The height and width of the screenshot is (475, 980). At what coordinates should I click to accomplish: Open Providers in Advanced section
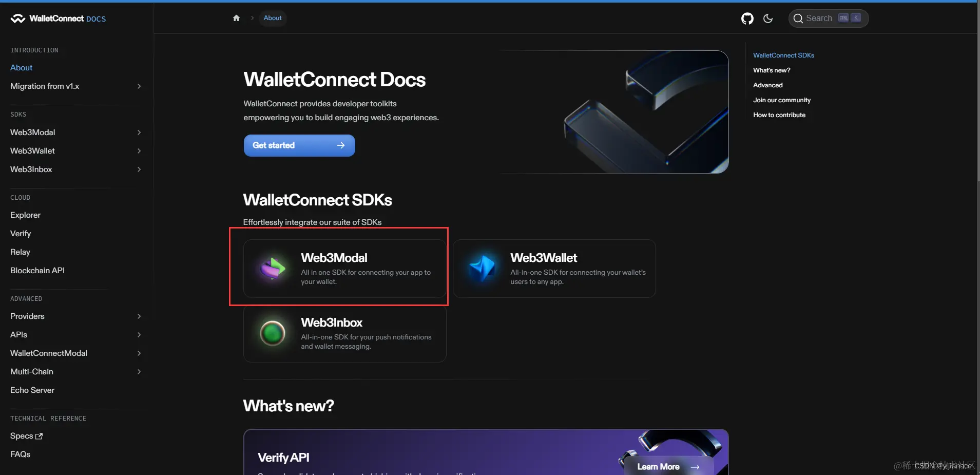[27, 316]
